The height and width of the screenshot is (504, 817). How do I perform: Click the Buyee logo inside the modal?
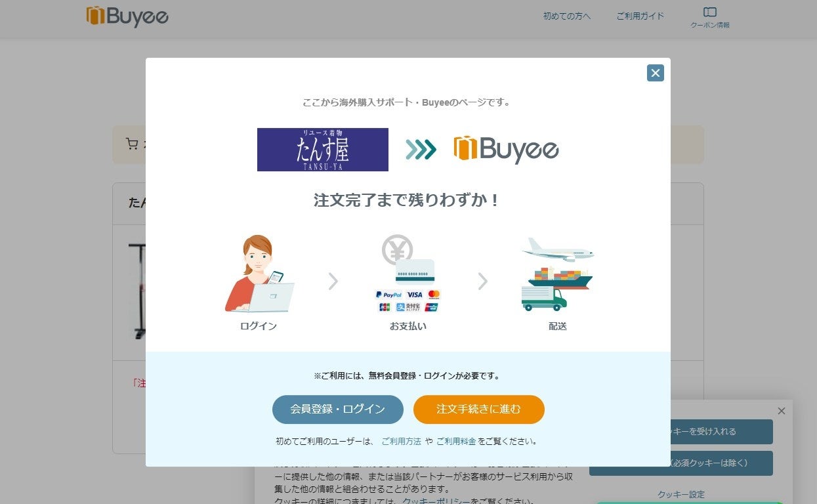(506, 150)
